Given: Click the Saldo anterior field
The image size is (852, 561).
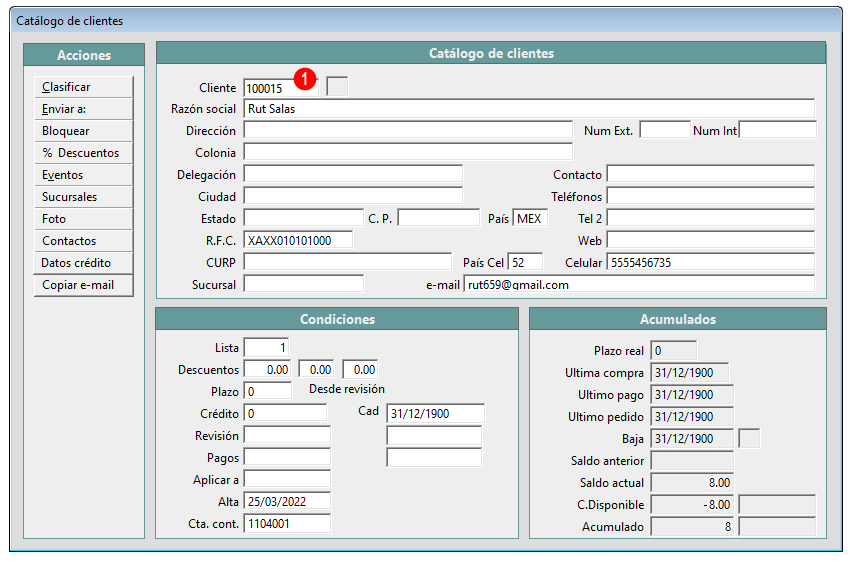Looking at the screenshot, I should click(x=692, y=460).
